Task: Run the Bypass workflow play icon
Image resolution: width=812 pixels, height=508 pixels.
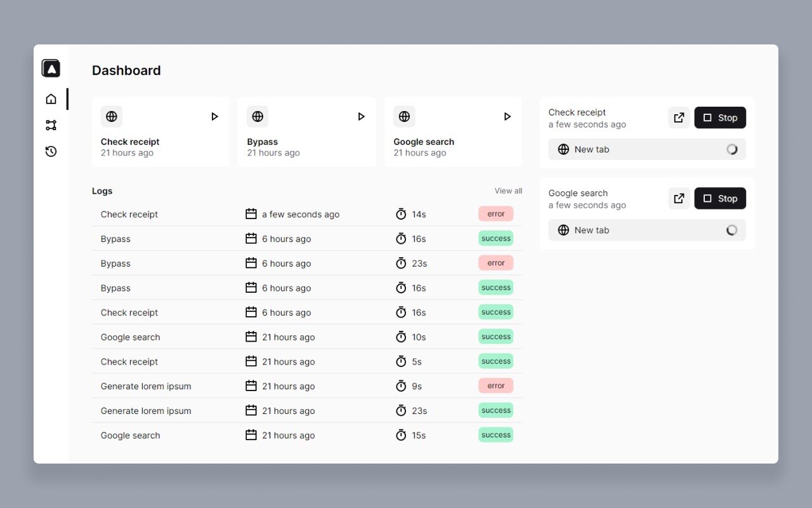Action: coord(361,117)
